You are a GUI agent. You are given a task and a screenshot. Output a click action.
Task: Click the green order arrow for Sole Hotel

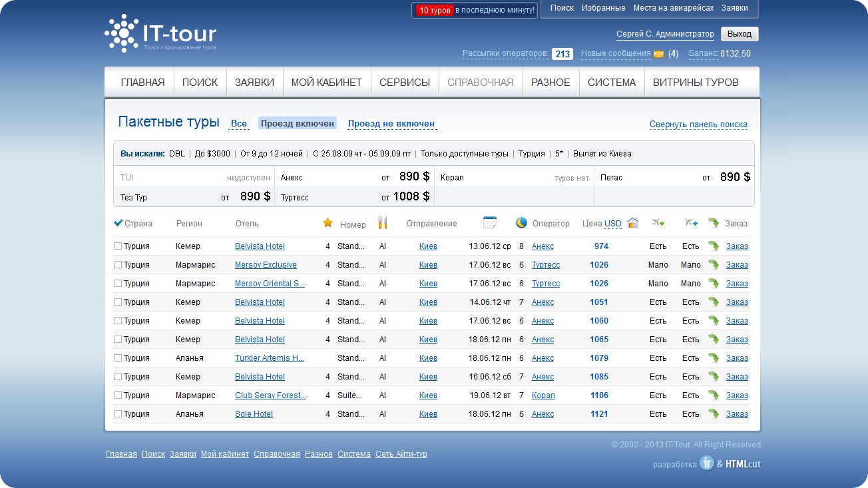714,414
